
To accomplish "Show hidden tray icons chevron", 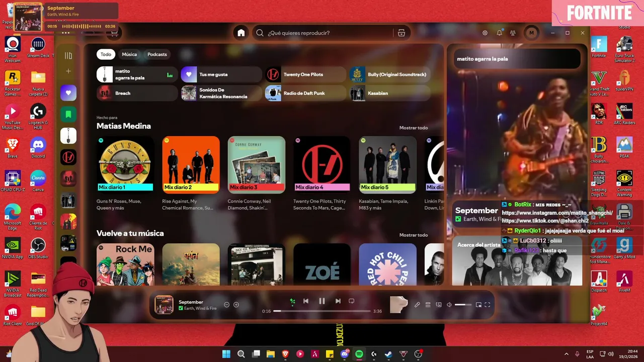I will click(567, 354).
